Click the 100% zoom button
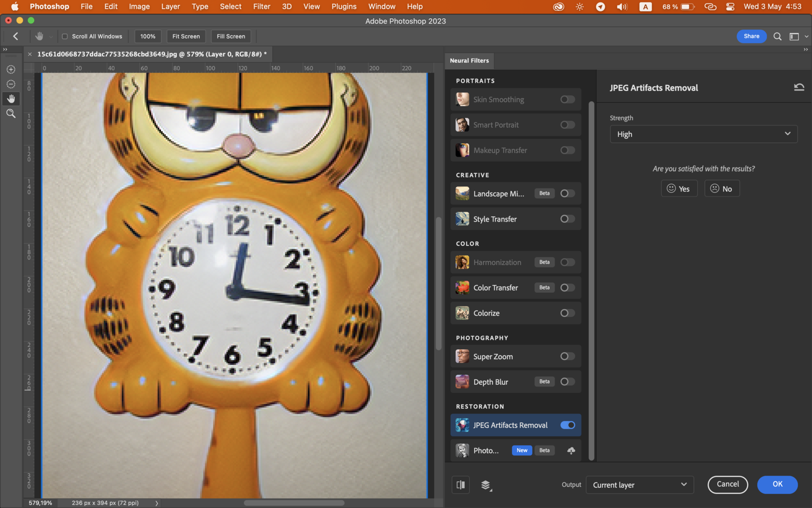 click(x=148, y=36)
